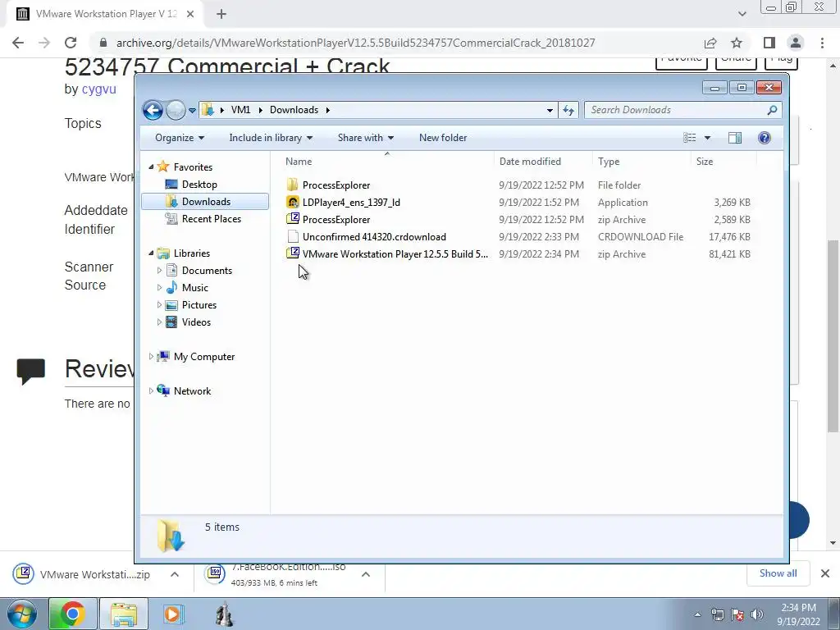Open the Windows Start button

[x=21, y=614]
